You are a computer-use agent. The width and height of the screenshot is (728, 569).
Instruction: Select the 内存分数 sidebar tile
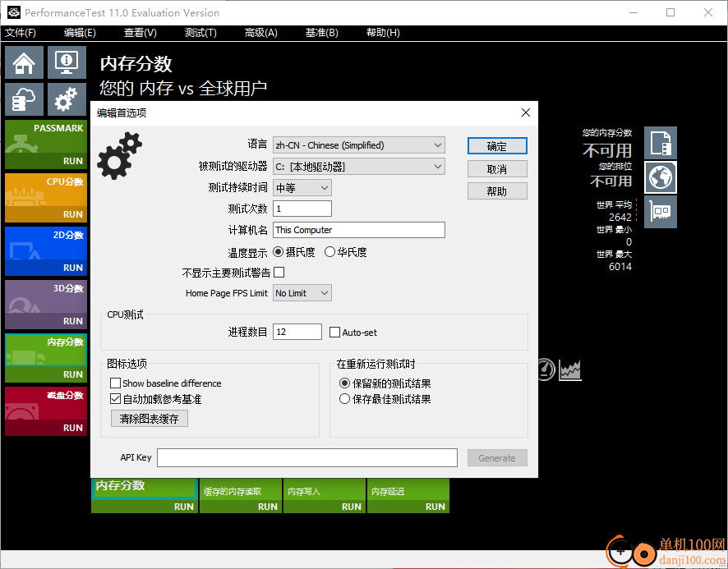pos(46,358)
